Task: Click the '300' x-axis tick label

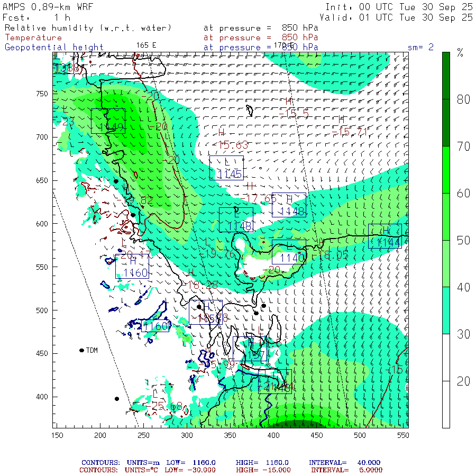Action: tap(187, 435)
